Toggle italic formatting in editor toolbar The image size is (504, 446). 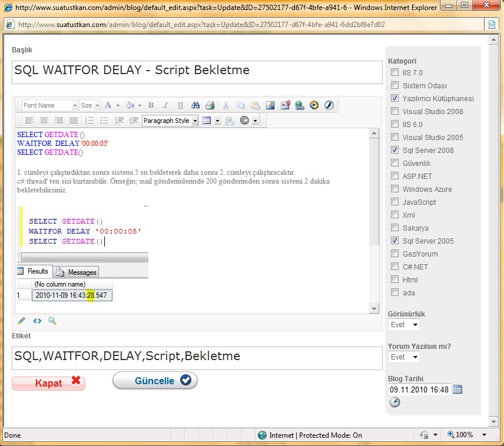pyautogui.click(x=165, y=105)
